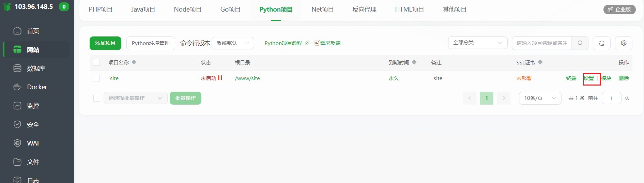The image size is (644, 183).
Task: Tick the checkbox for the site row
Action: (96, 78)
